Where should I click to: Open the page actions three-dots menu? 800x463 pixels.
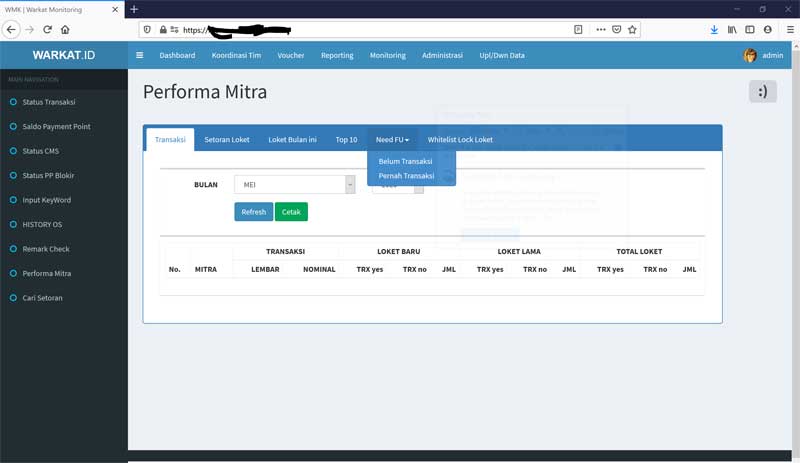(x=601, y=30)
